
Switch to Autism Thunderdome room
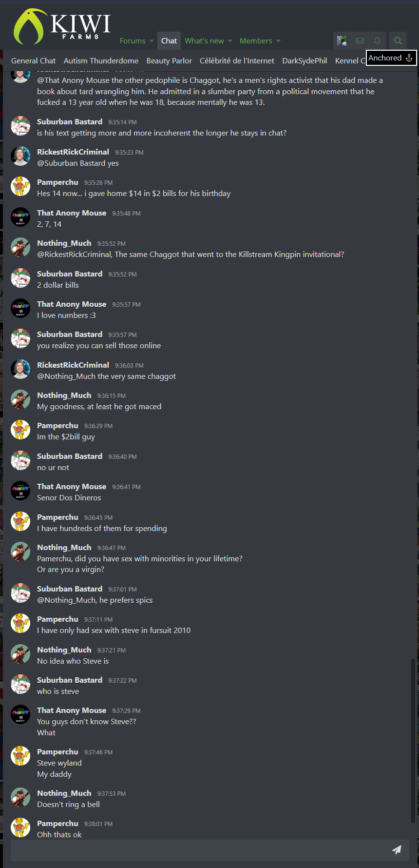point(101,61)
